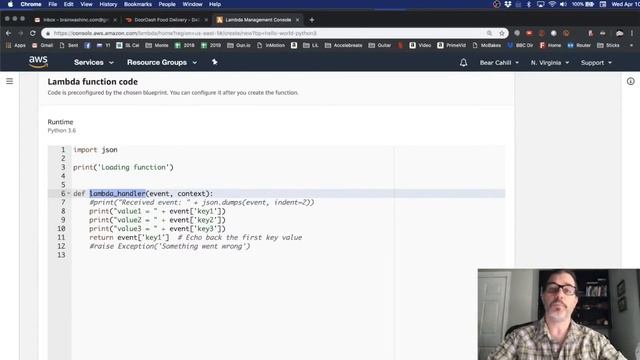Click the pin shortcut icon in AWS navbar

[x=215, y=62]
